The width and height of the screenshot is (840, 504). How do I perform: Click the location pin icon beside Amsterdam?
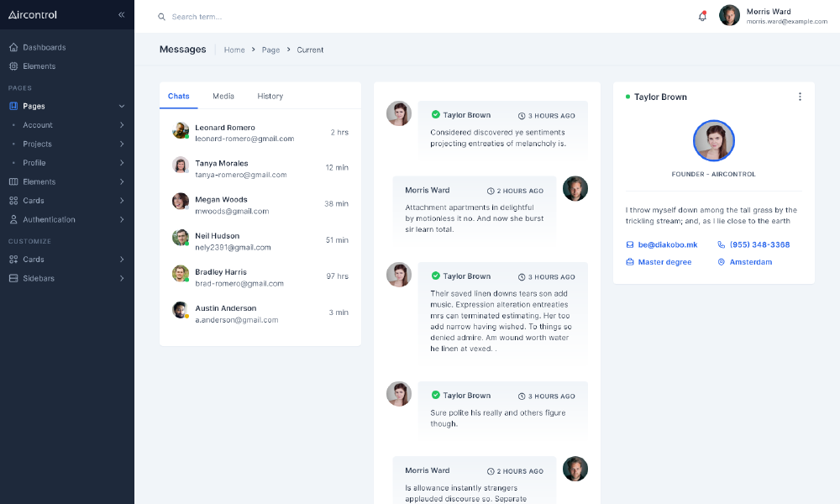point(722,261)
